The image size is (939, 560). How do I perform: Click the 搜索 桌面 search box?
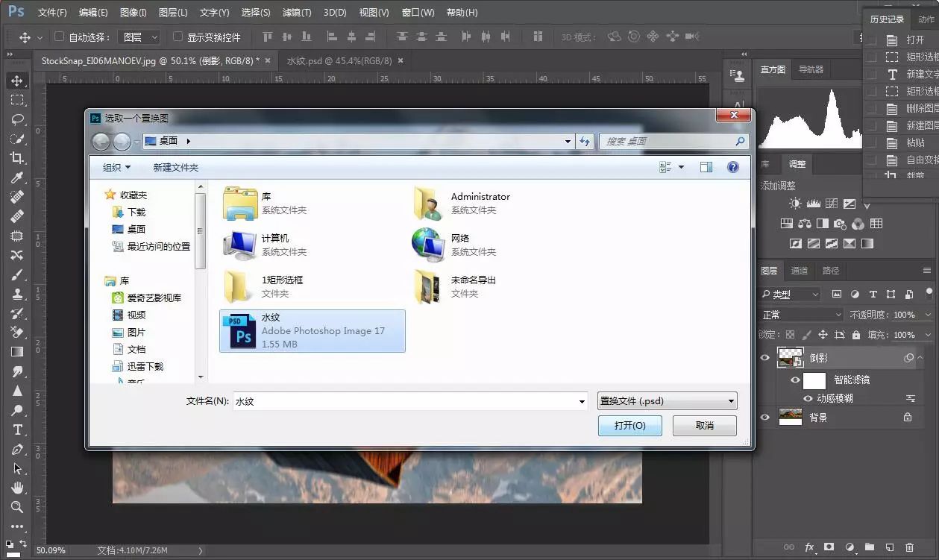click(673, 141)
